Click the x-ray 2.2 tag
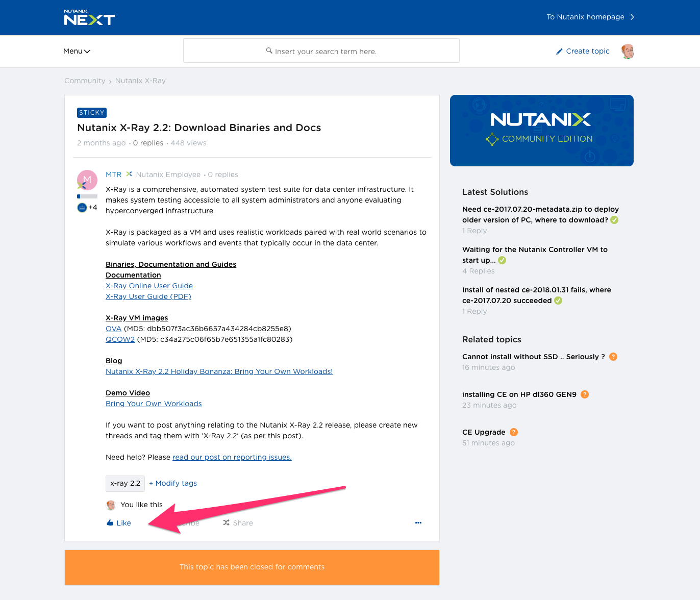This screenshot has height=600, width=700. pyautogui.click(x=125, y=483)
